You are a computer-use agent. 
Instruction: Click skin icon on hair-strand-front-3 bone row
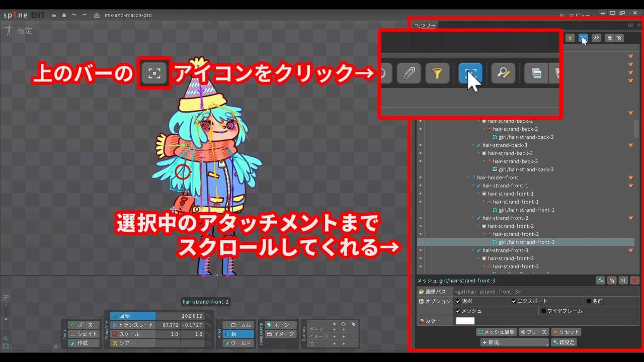(x=630, y=250)
